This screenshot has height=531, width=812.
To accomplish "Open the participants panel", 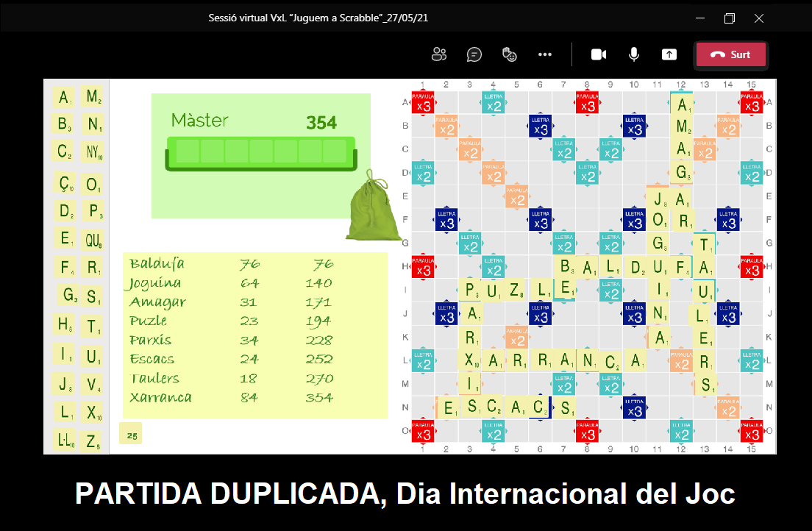I will [439, 54].
